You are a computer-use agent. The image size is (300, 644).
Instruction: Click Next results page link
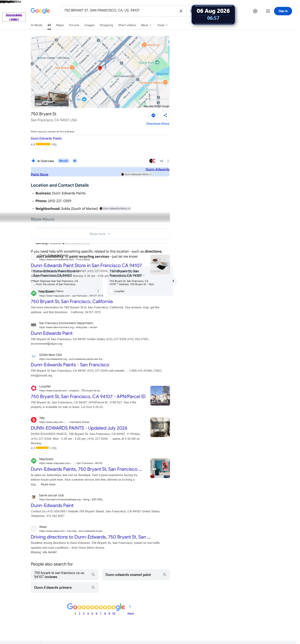pyautogui.click(x=131, y=614)
